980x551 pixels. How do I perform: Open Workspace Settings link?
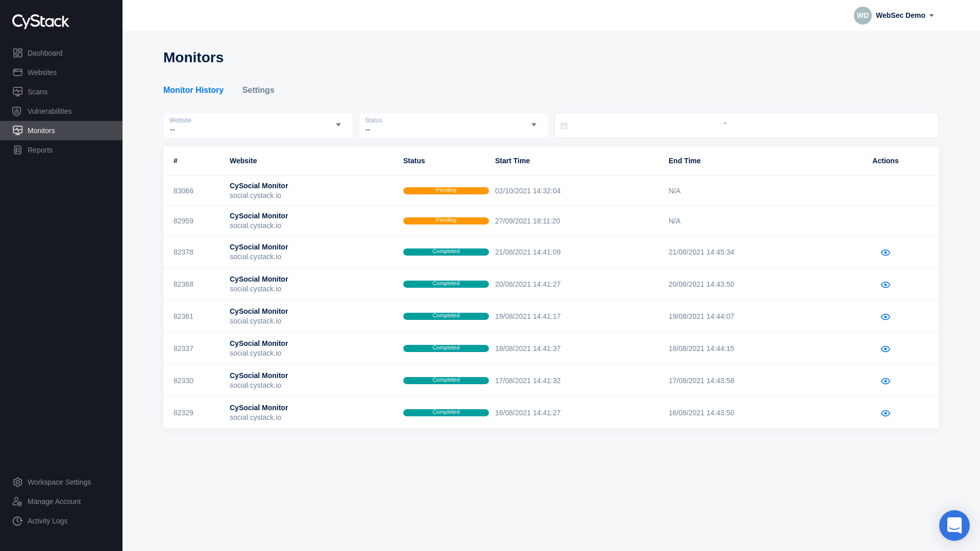click(x=59, y=482)
